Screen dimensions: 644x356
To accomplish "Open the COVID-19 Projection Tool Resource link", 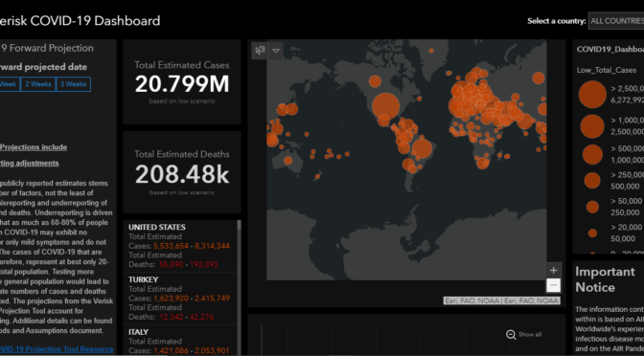I will (57, 349).
